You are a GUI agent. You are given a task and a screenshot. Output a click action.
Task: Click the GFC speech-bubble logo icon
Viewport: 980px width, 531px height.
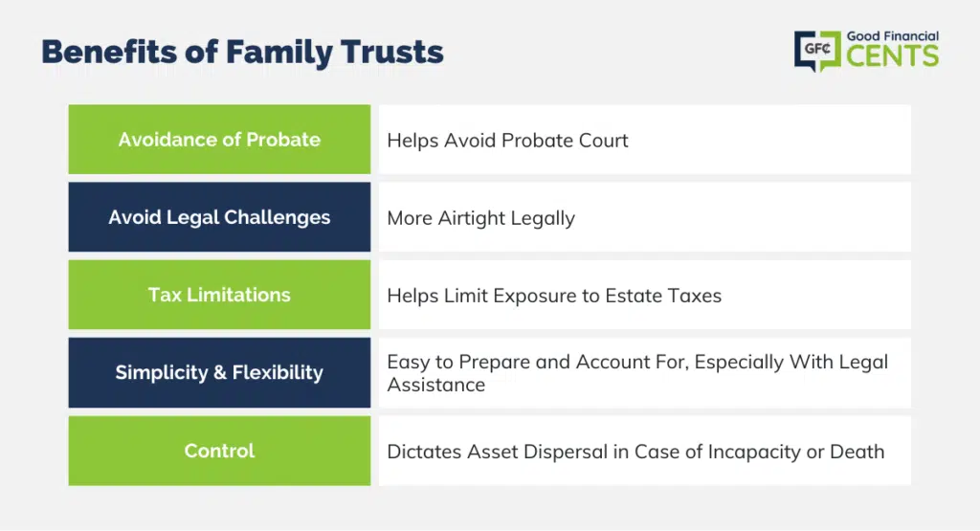click(x=817, y=51)
